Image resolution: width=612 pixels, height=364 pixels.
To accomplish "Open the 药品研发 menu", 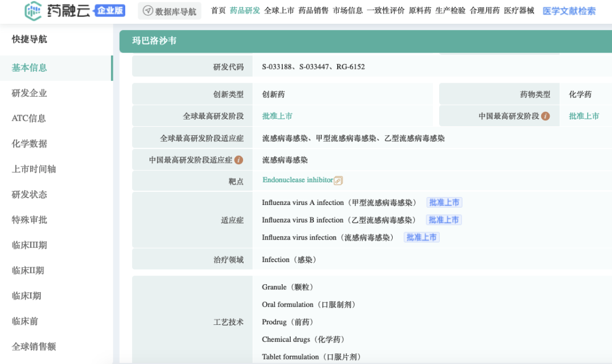I will [245, 11].
